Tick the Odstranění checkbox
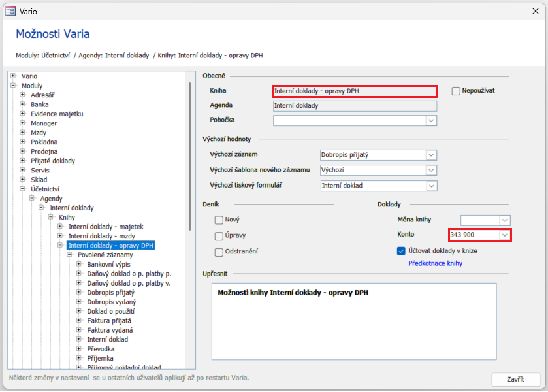Image resolution: width=548 pixels, height=392 pixels. (219, 252)
